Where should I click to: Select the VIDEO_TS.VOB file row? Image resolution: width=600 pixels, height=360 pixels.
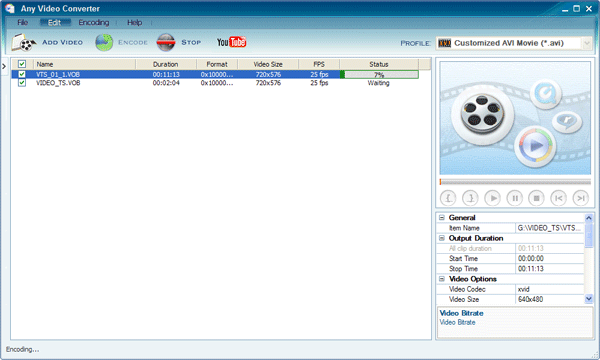(x=214, y=83)
